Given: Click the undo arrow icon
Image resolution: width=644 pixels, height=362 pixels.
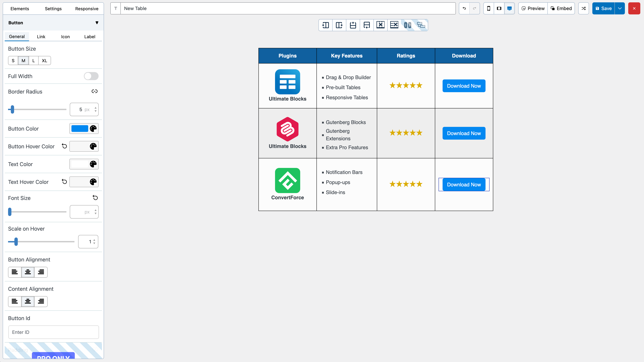Looking at the screenshot, I should pos(464,9).
